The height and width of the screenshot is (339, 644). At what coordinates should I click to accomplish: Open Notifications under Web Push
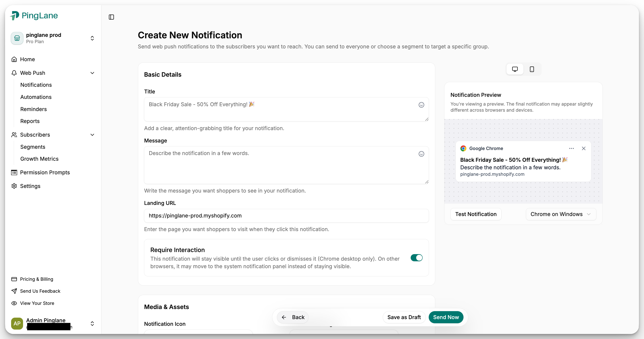pos(36,85)
